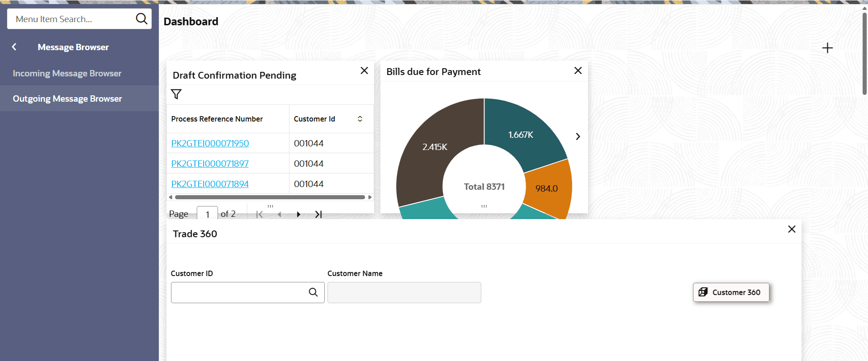Click the drag handle of Draft Confirmation Pending
Viewport: 868px width, 361px height.
pos(270,206)
